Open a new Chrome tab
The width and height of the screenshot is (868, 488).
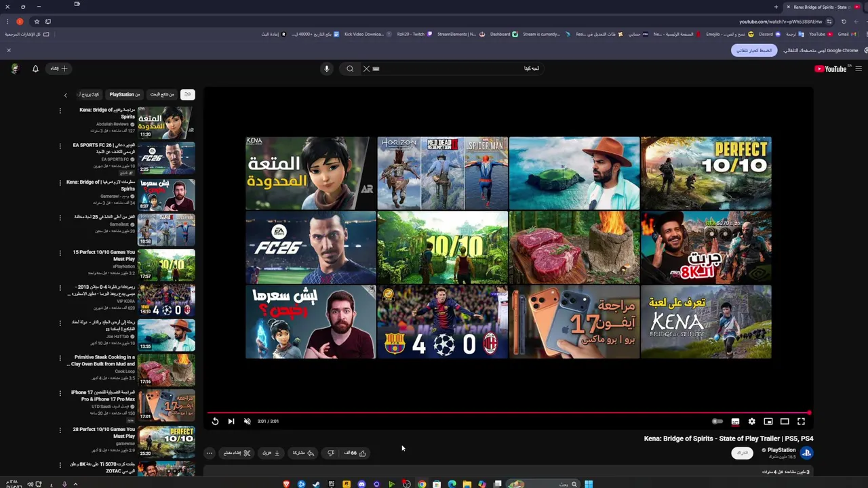[x=776, y=7]
